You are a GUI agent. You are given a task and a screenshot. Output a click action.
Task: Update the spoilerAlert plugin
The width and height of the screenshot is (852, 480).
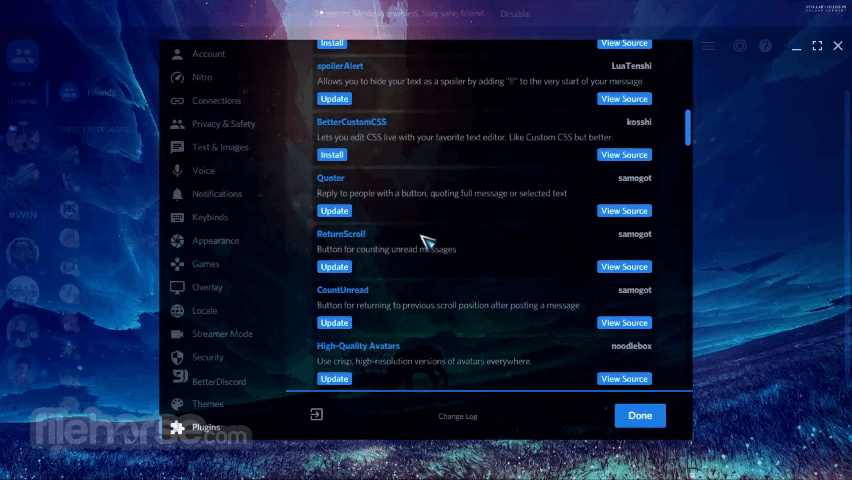[x=334, y=99]
